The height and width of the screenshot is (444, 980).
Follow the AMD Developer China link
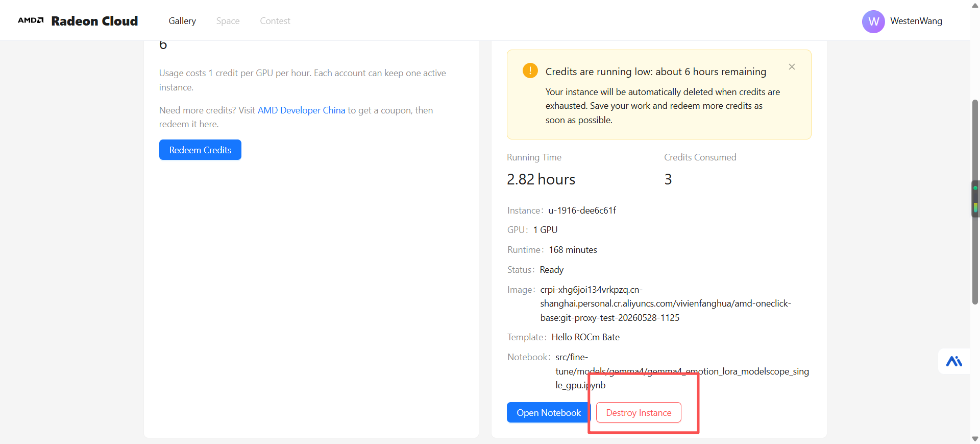(302, 110)
